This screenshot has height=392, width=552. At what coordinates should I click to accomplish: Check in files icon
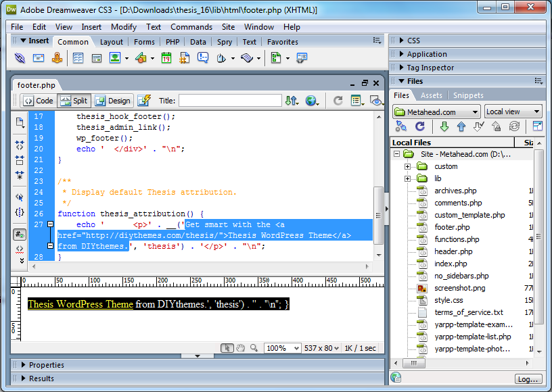point(497,126)
